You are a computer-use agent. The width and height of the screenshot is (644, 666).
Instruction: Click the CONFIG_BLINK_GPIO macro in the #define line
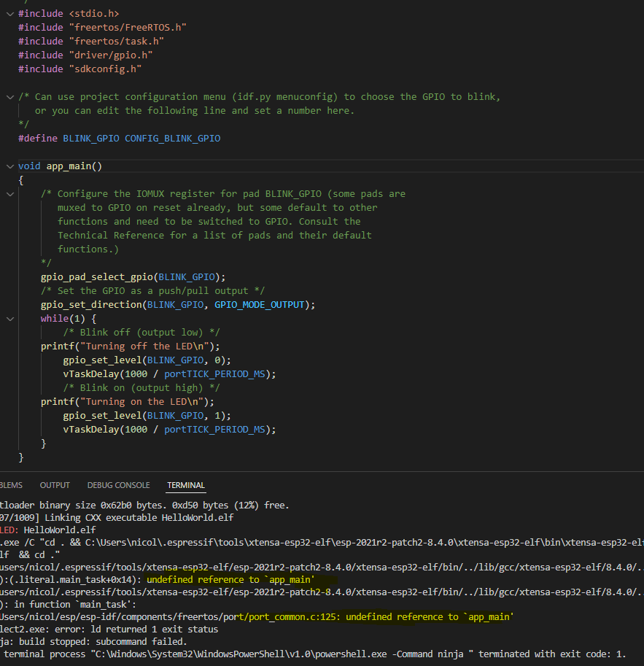(172, 139)
